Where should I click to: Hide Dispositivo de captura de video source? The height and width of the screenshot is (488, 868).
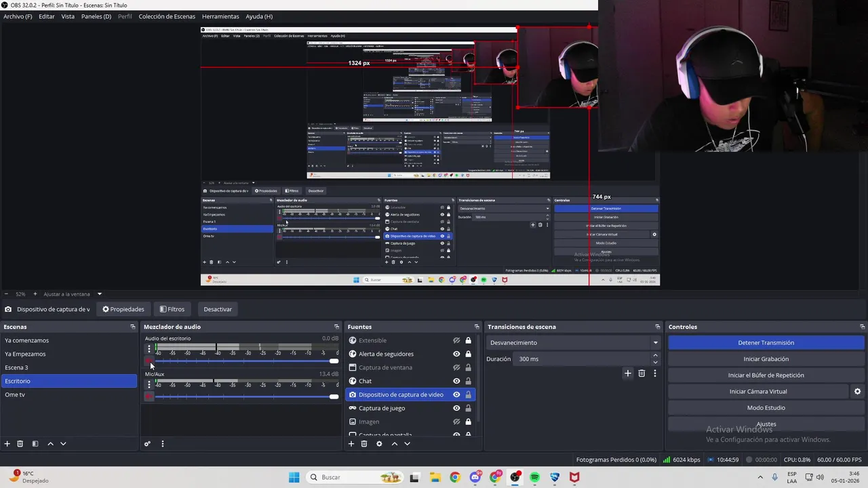click(x=456, y=394)
